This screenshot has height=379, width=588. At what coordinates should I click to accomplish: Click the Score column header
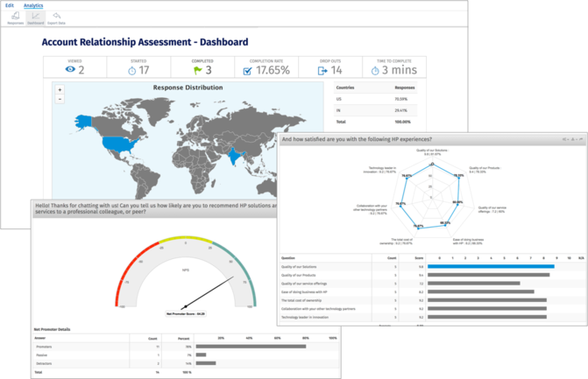419,258
